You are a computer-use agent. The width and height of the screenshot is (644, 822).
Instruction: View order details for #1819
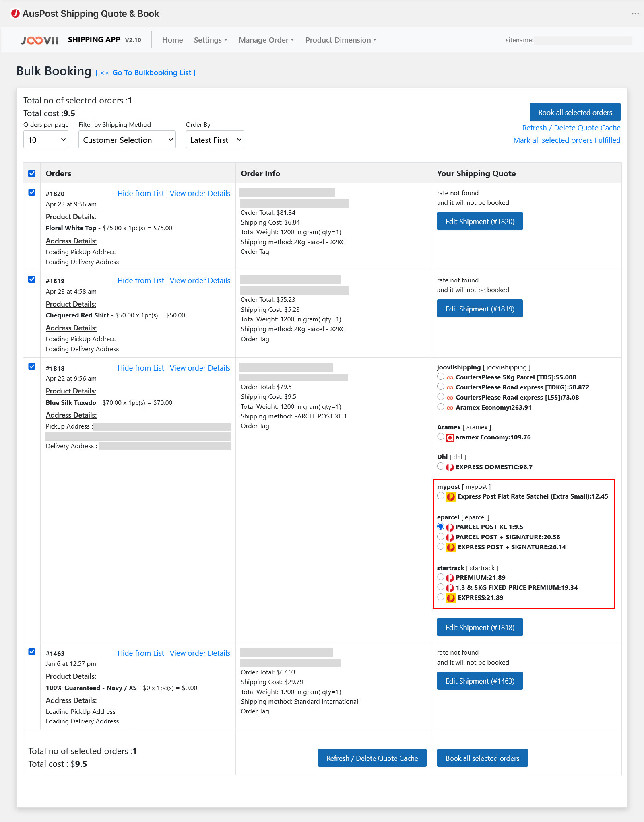[200, 281]
